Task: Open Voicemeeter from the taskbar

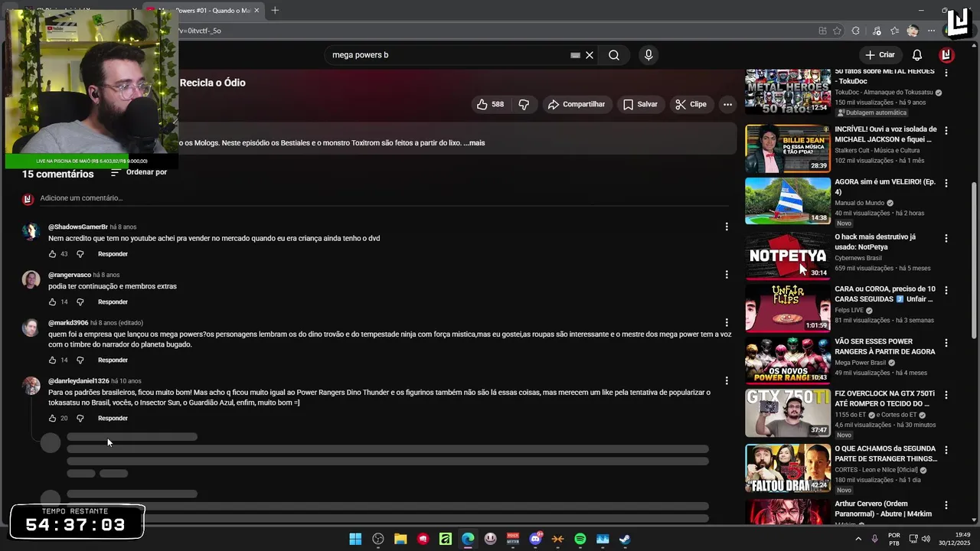Action: [513, 539]
